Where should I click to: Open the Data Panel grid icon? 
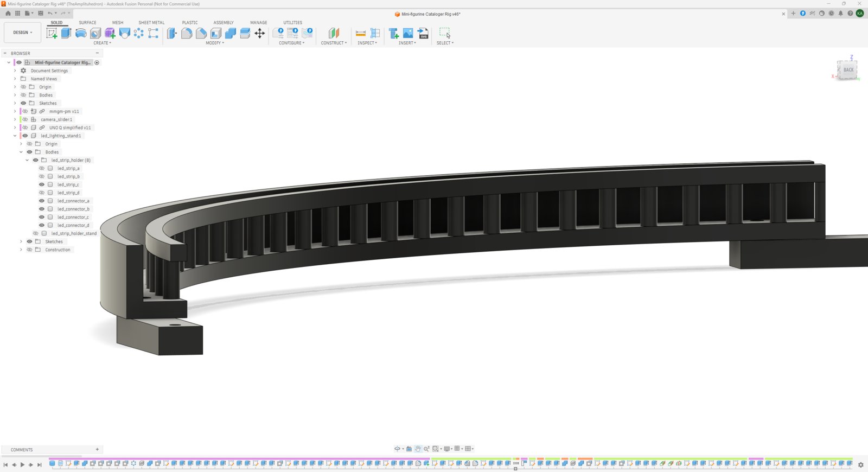(17, 13)
